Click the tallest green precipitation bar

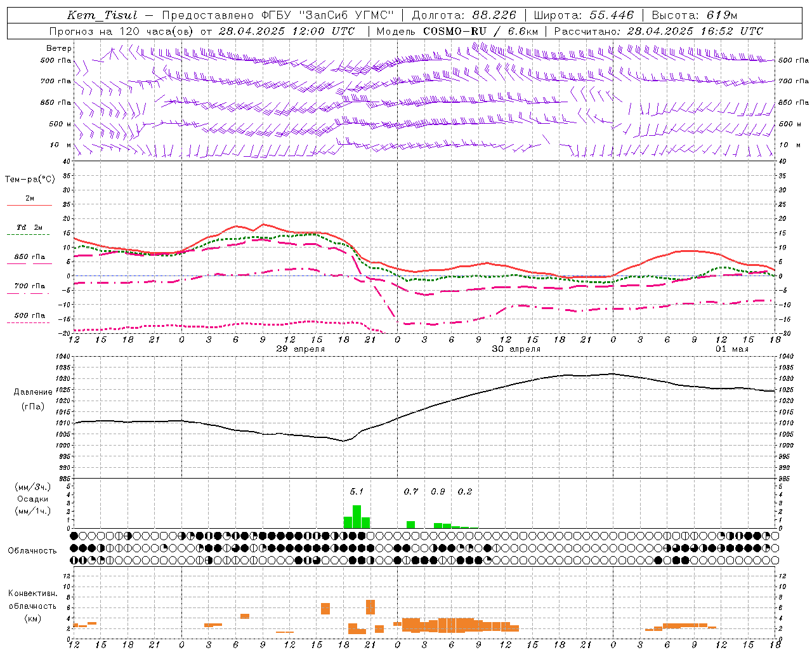(357, 517)
